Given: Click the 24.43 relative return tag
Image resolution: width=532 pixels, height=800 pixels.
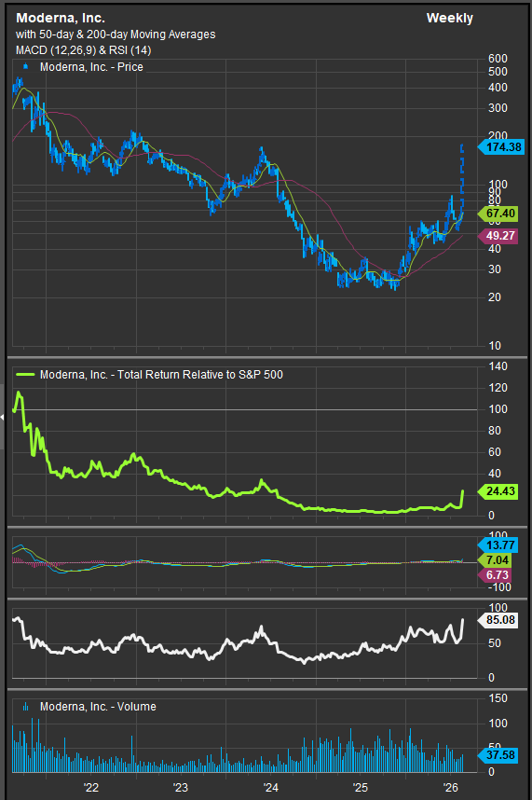Looking at the screenshot, I should 498,491.
